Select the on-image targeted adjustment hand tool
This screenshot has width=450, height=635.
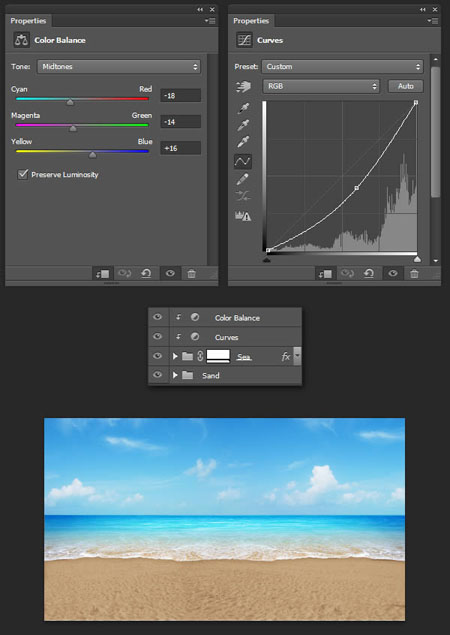(x=243, y=86)
